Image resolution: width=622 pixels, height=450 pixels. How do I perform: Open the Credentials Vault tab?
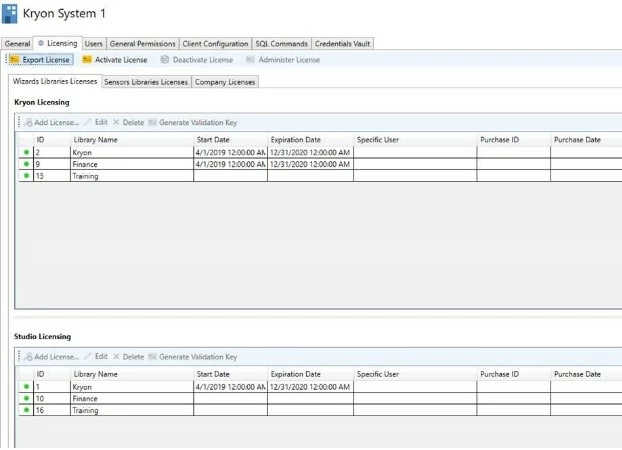click(x=342, y=44)
